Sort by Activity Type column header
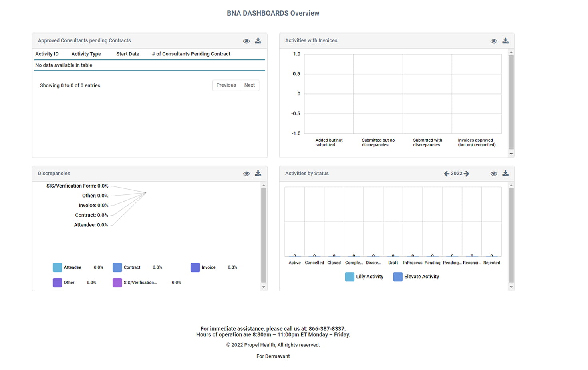 pos(86,54)
